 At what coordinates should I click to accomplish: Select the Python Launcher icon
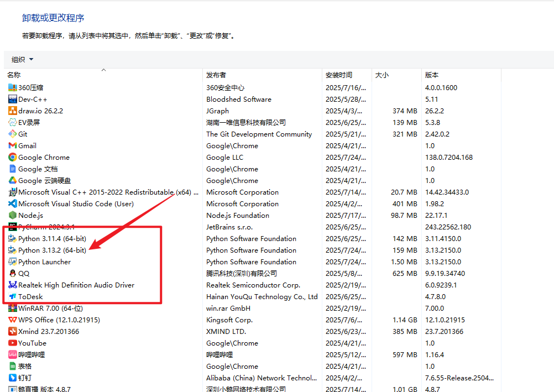[x=12, y=262]
